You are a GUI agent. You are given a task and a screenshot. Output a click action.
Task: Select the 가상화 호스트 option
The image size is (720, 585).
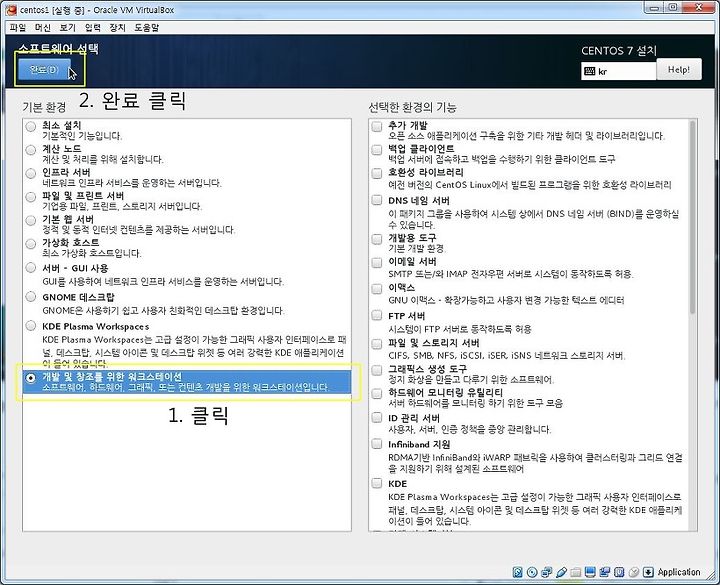click(x=31, y=244)
